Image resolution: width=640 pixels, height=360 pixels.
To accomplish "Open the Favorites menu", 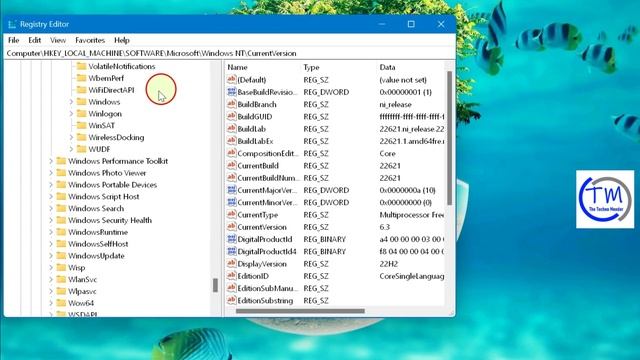I will tap(90, 40).
